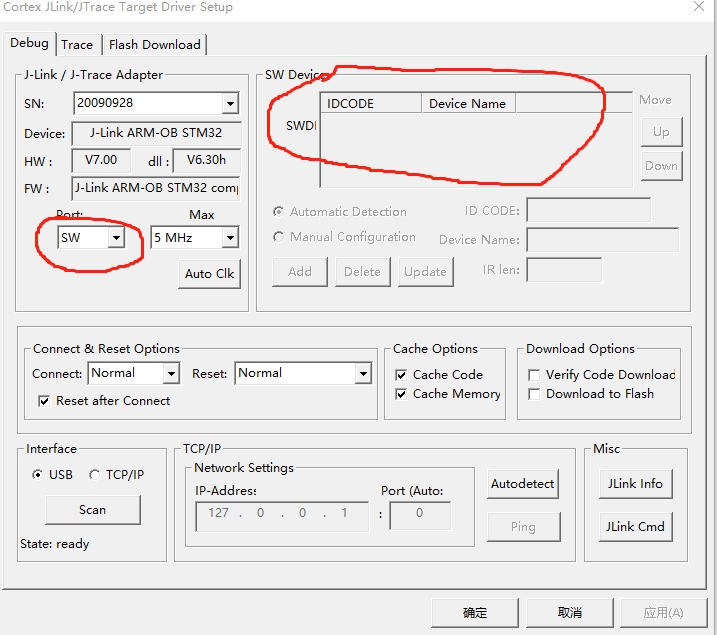This screenshot has height=635, width=717.
Task: Disable the Cache Code checkbox
Action: 402,375
